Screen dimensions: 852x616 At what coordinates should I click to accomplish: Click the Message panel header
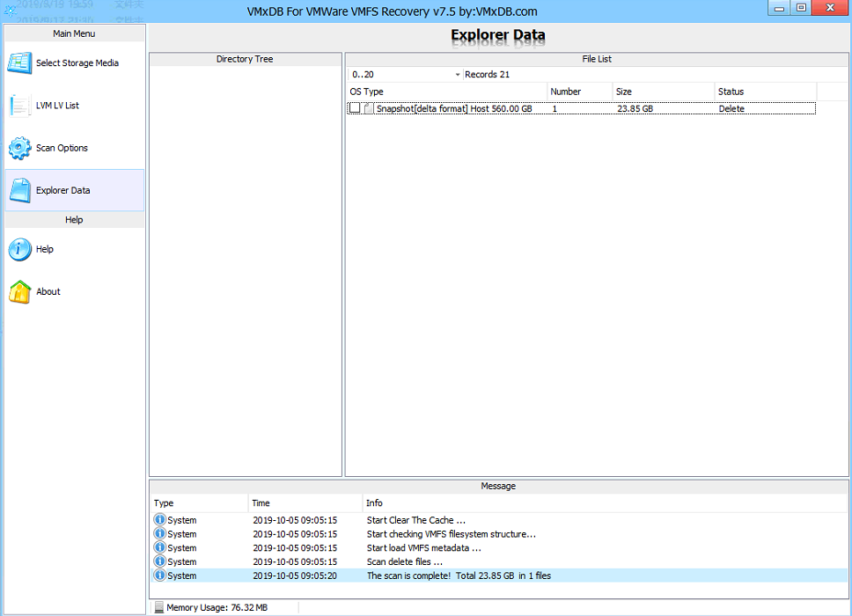(x=498, y=486)
